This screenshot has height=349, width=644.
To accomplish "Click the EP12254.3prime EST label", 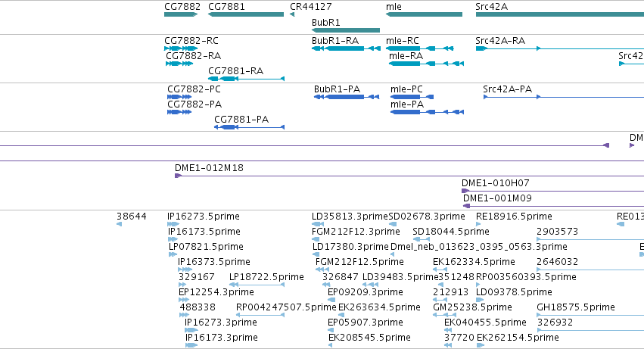I will point(216,293).
